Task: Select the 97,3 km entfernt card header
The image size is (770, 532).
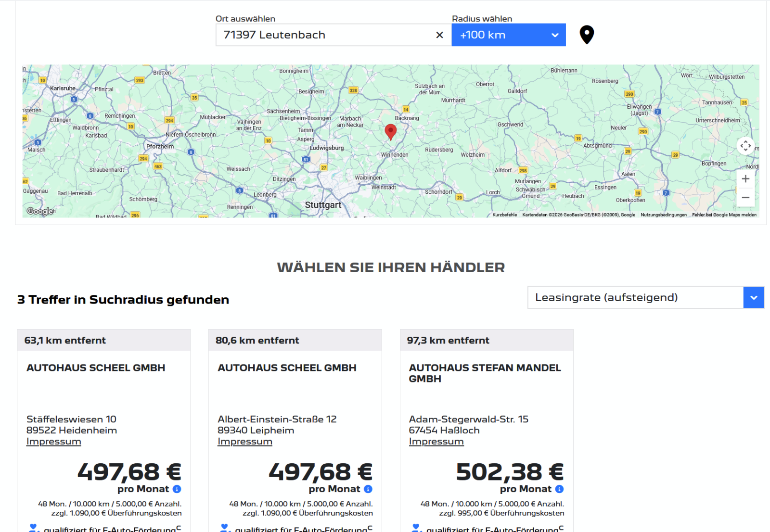Action: click(487, 341)
